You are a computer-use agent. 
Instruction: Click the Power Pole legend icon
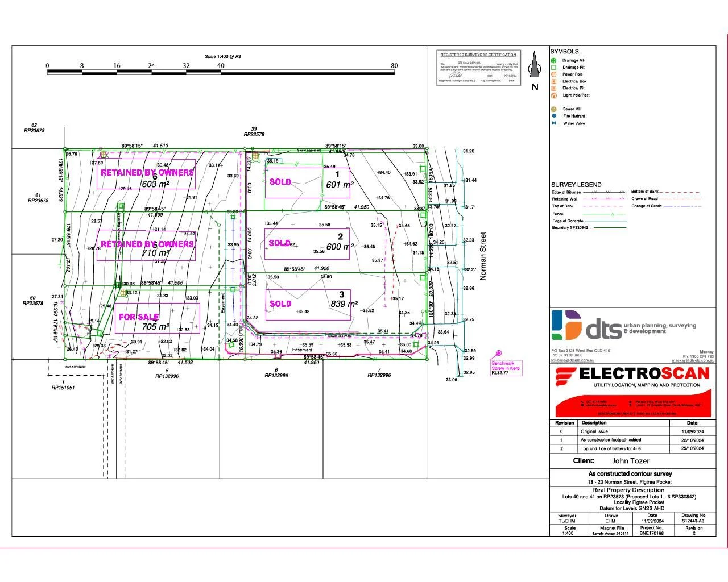click(553, 74)
